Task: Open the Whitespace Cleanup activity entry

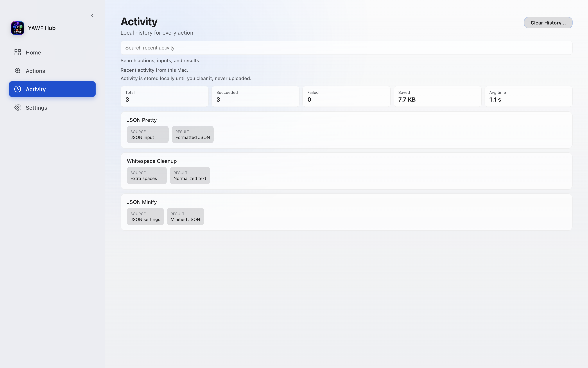Action: point(346,171)
